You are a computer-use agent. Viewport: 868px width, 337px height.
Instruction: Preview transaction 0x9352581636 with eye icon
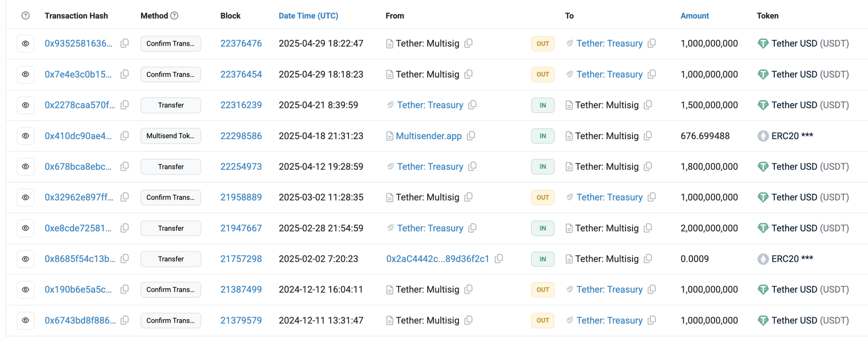(x=25, y=43)
